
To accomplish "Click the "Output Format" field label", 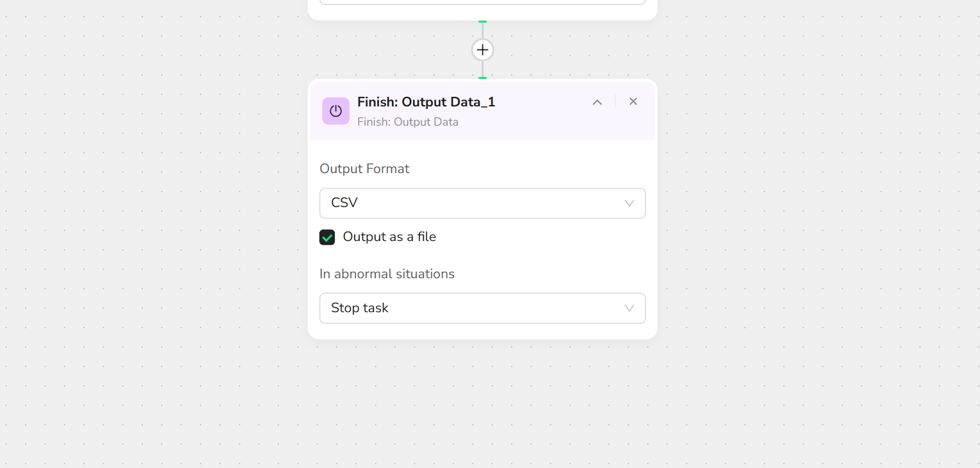I will click(364, 169).
